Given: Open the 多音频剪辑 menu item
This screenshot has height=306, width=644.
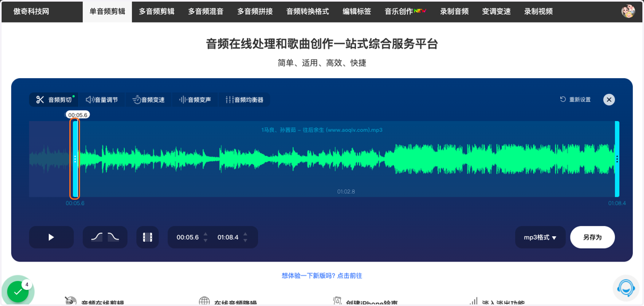Looking at the screenshot, I should (x=157, y=11).
